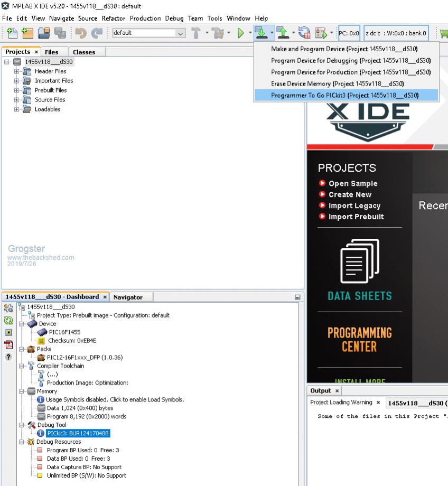Open Project Properties icon in Dashboard sidebar
This screenshot has height=486, width=448.
pos(8,308)
